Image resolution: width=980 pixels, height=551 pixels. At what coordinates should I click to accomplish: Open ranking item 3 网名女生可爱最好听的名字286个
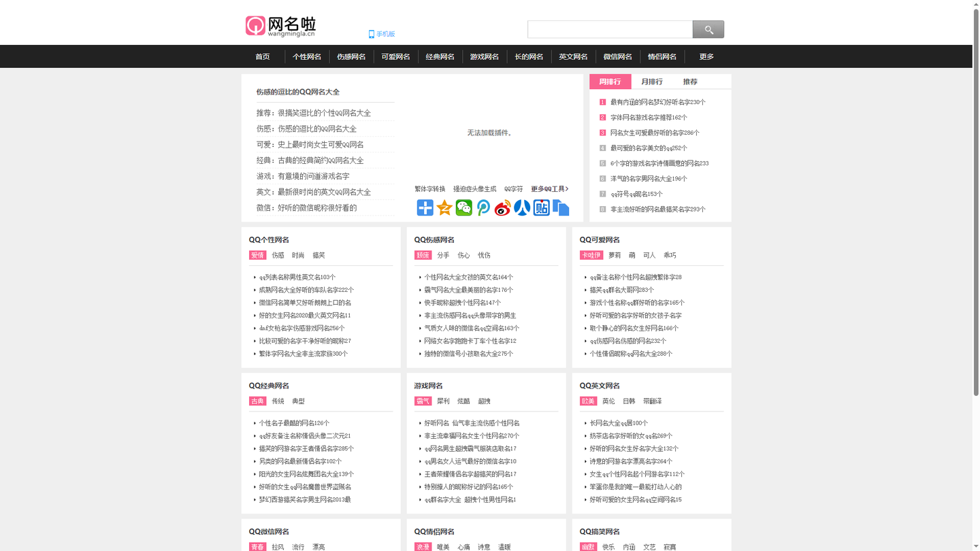tap(655, 133)
